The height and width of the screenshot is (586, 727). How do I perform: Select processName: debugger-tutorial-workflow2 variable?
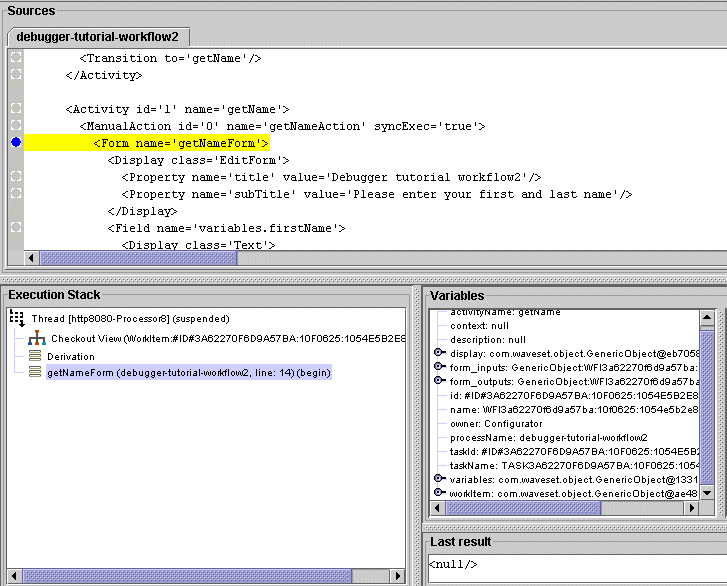(x=548, y=438)
